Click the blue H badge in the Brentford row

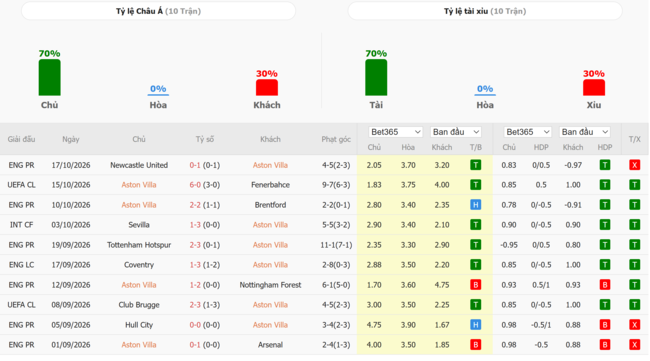pos(475,205)
